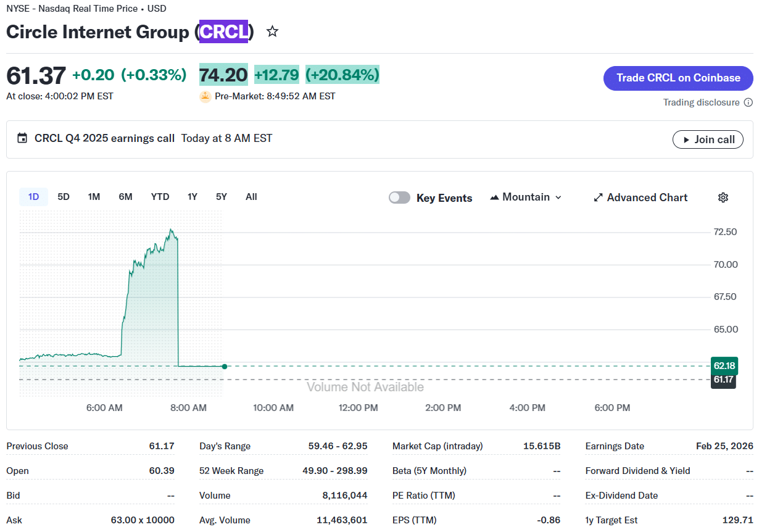
Task: Click the watchlist star icon
Action: click(272, 31)
